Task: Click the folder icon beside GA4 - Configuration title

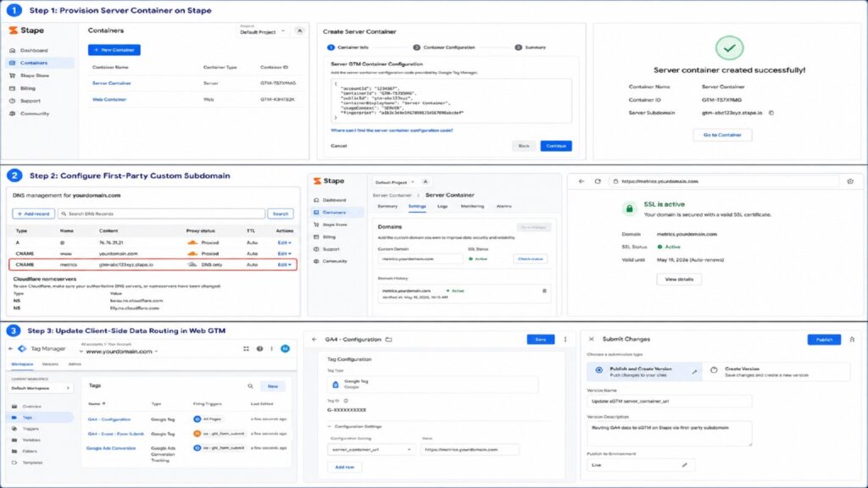Action: click(x=388, y=340)
